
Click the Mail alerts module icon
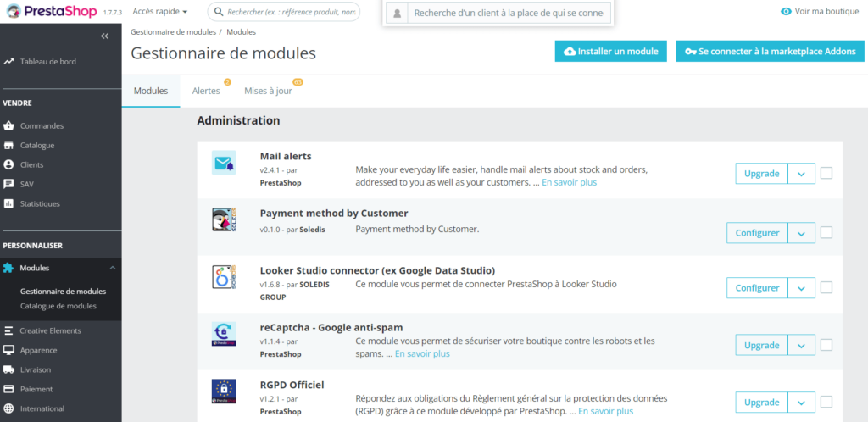pyautogui.click(x=224, y=163)
